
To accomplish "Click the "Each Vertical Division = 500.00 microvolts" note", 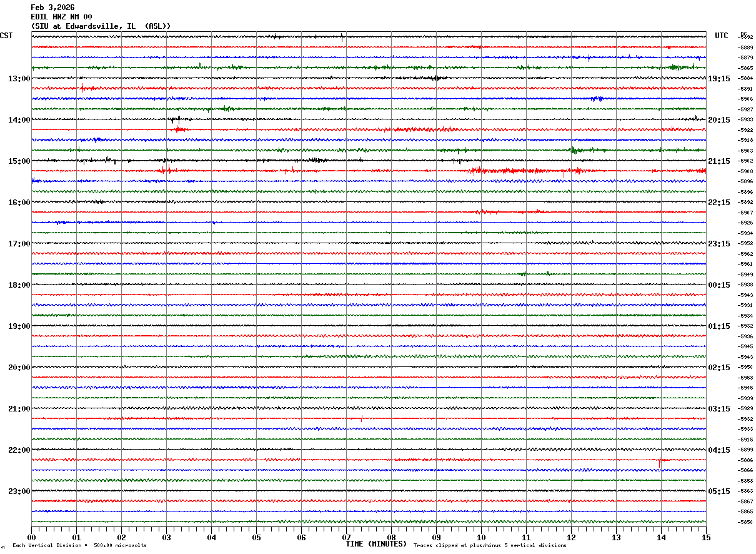I will point(79,546).
